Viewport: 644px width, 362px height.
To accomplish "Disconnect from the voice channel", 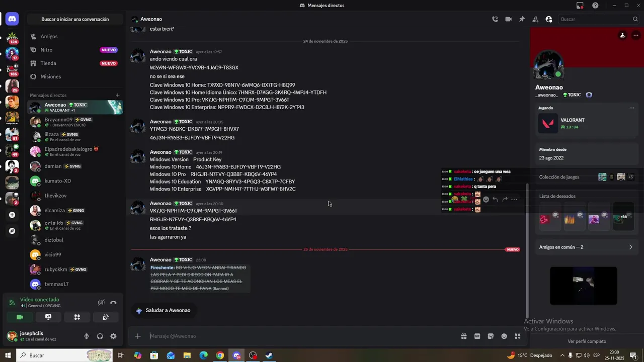I will tap(113, 302).
